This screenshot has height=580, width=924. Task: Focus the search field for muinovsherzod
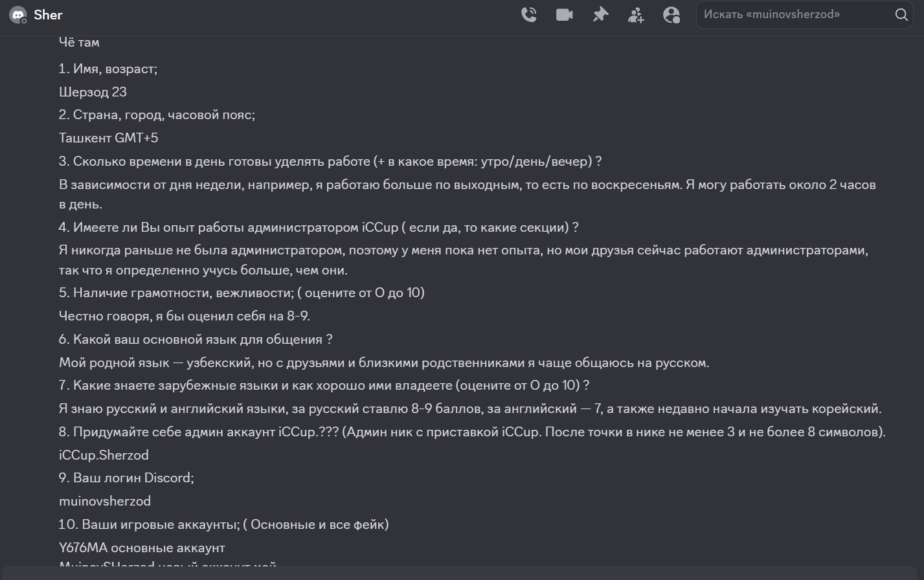[x=793, y=14]
